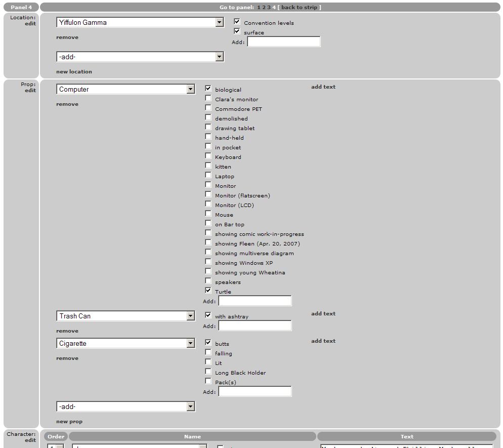The height and width of the screenshot is (448, 503).
Task: Click add text beside Computer prop
Action: [x=323, y=87]
